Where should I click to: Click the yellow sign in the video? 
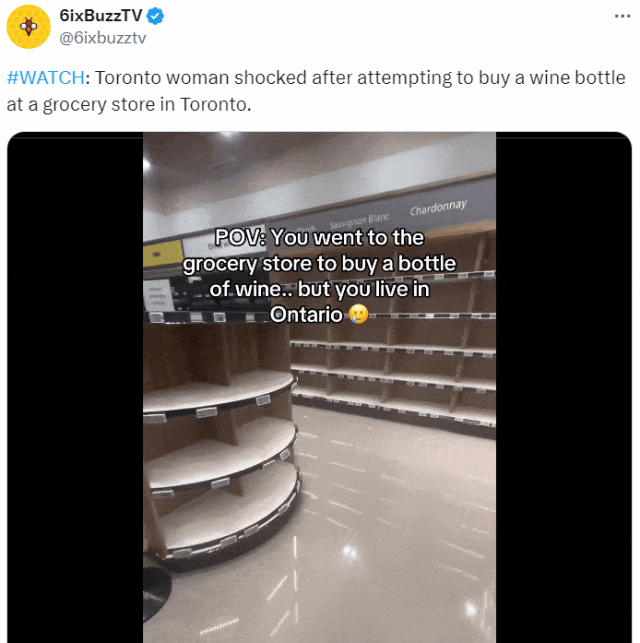pyautogui.click(x=163, y=254)
